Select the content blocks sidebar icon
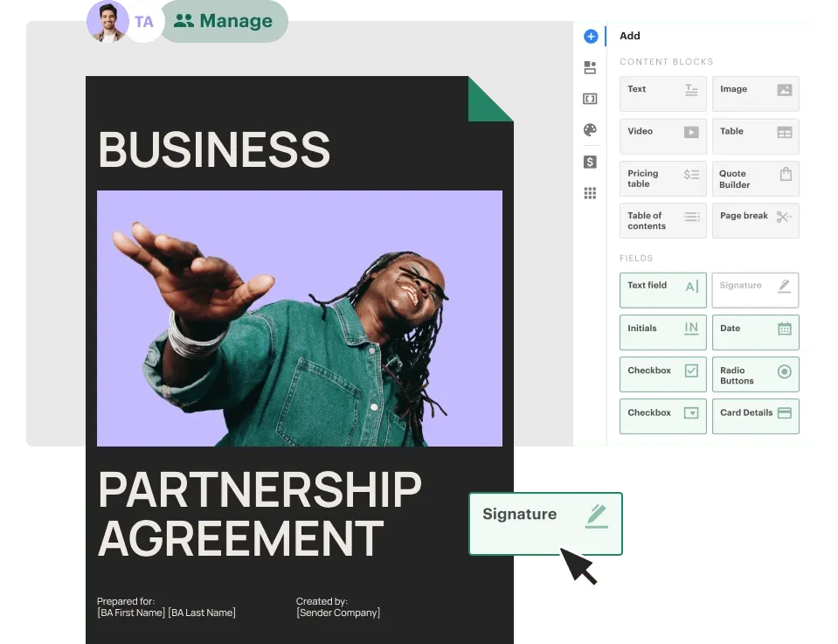This screenshot has width=838, height=644. (590, 66)
